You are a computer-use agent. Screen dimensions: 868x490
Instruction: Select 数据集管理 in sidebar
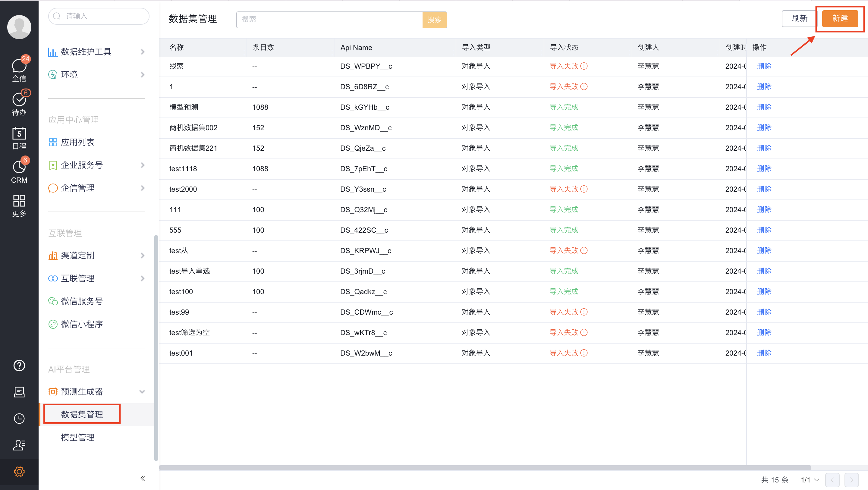(x=82, y=414)
